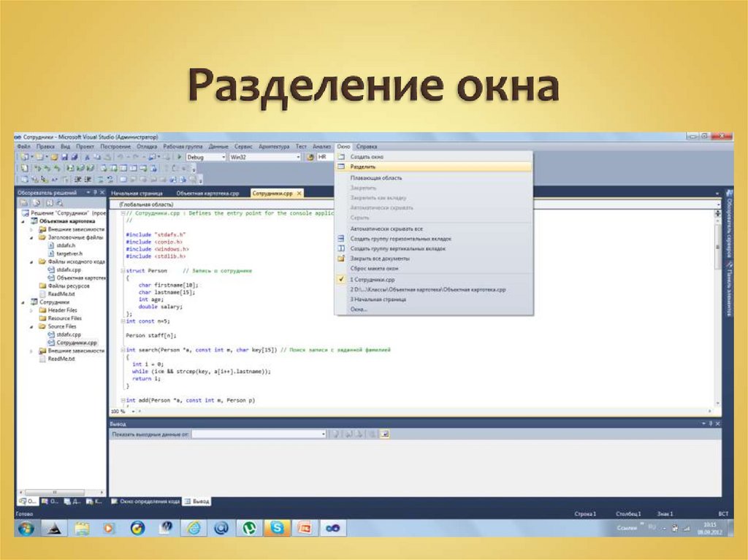This screenshot has height=560, width=748.
Task: Open PowerPoint from the taskbar
Action: [305, 528]
